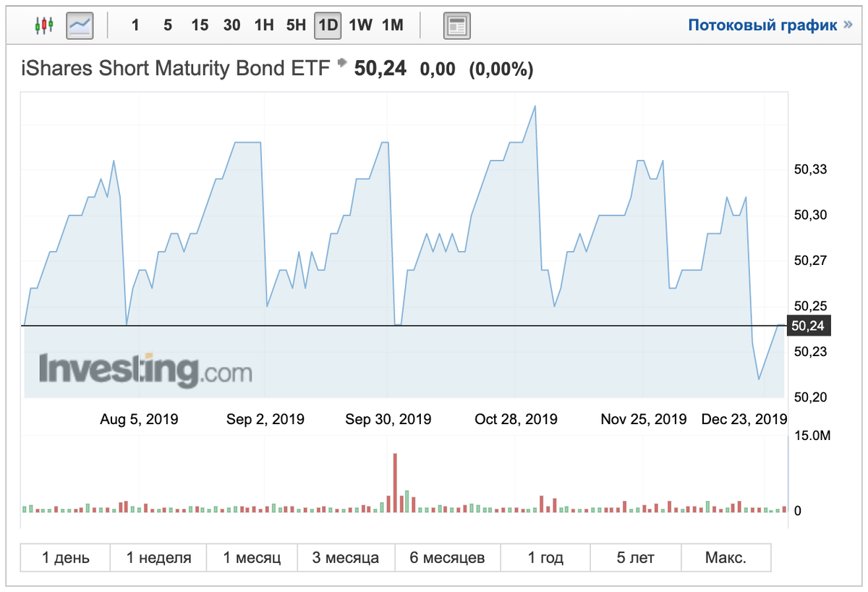Show the 1 неделя range

[158, 558]
